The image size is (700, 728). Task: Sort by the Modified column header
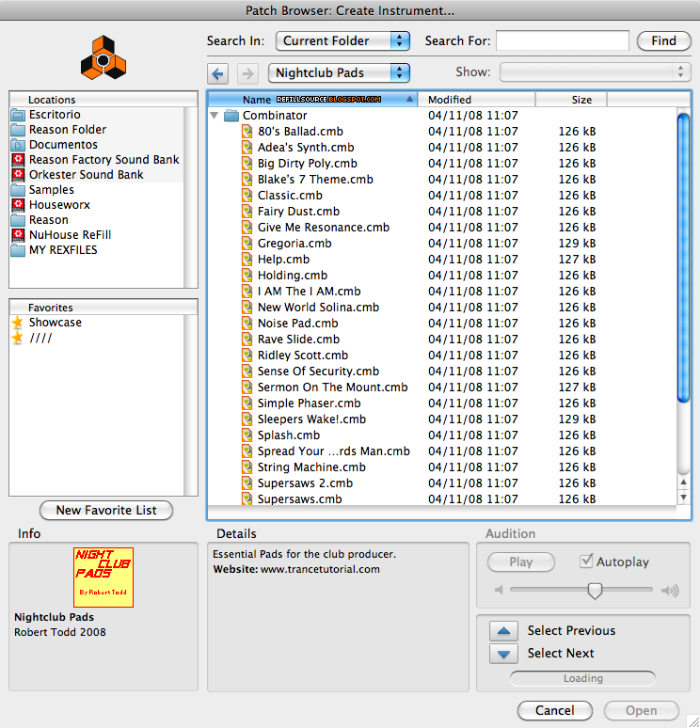pyautogui.click(x=477, y=100)
